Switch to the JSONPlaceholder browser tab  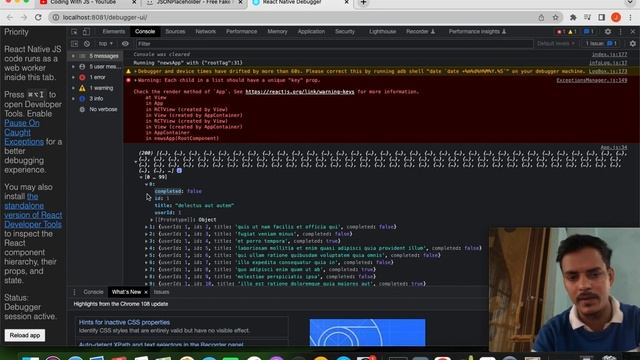point(194,2)
